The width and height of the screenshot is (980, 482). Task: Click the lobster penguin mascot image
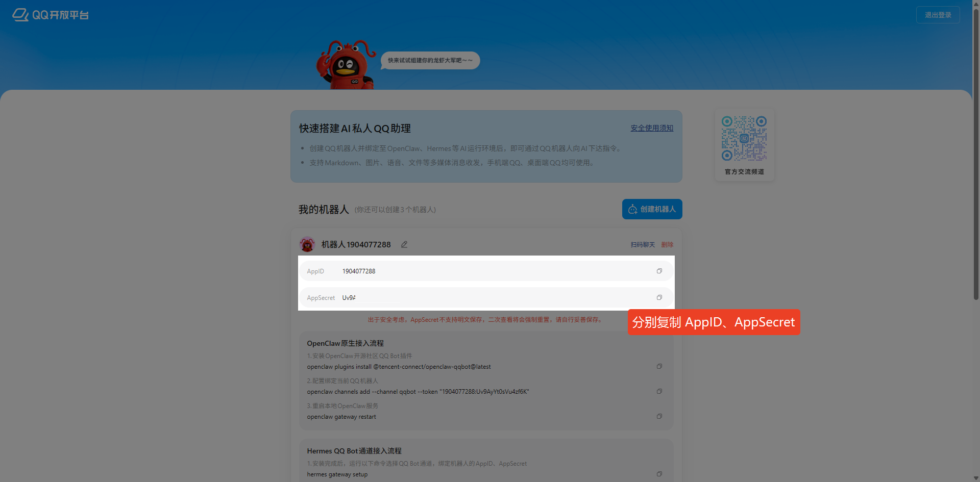(346, 65)
